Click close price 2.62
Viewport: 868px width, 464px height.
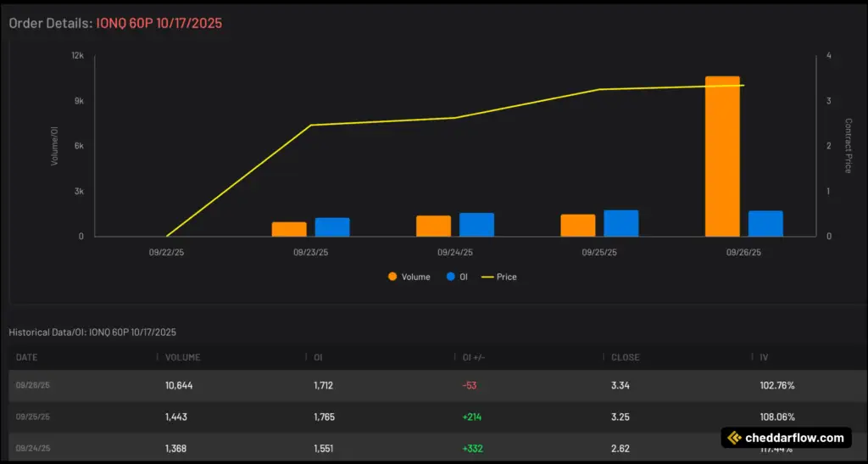[x=620, y=448]
